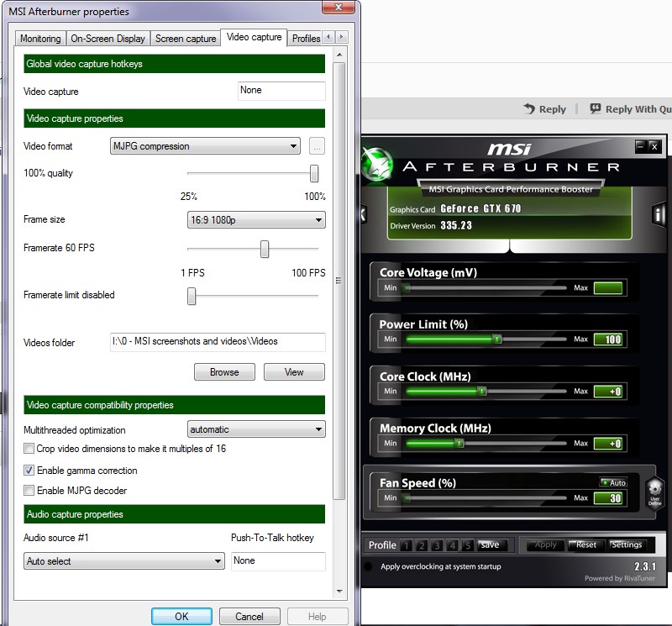Viewport: 672px width, 626px height.
Task: Open the Audio source #1 dropdown
Action: [124, 560]
